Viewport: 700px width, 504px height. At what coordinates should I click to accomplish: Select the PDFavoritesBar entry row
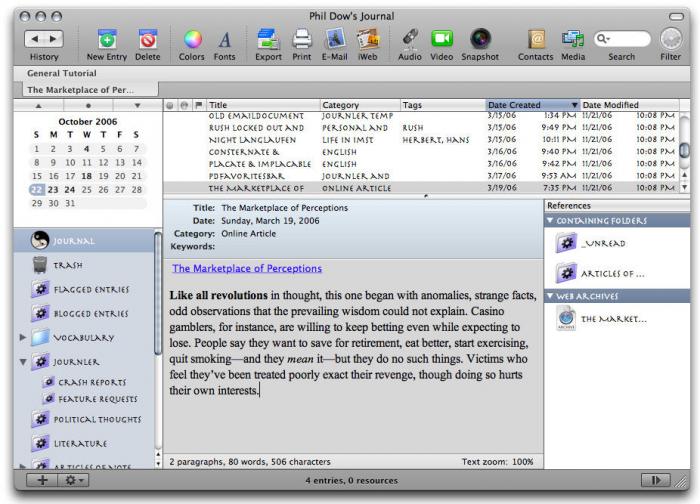(421, 176)
